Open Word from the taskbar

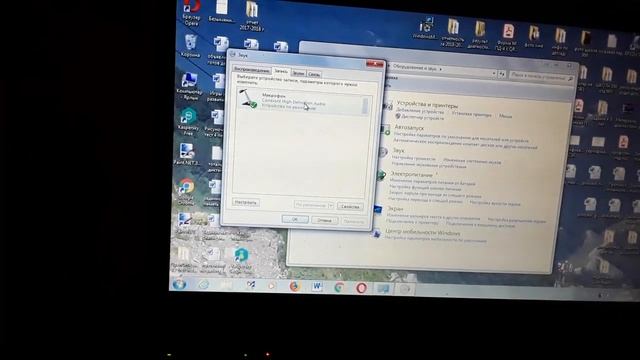[x=317, y=287]
